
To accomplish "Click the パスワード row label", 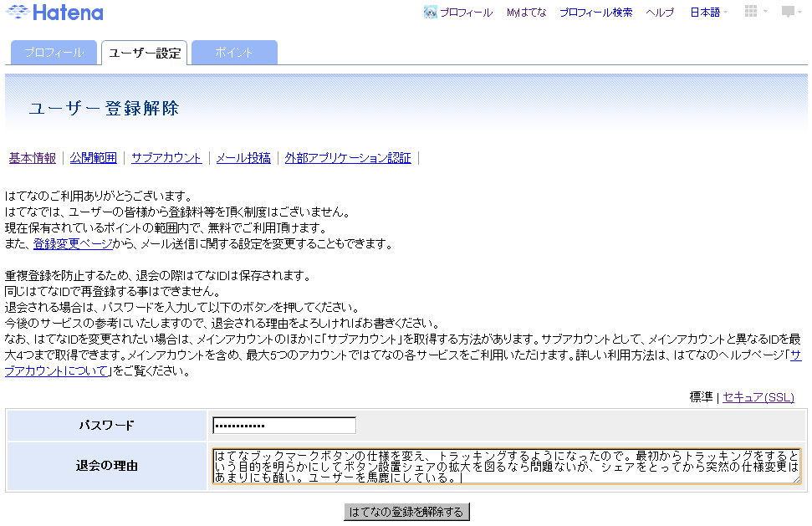I will click(x=107, y=426).
